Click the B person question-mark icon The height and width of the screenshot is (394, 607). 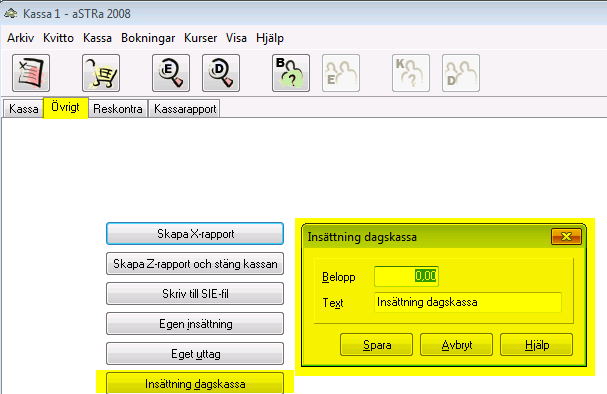pos(291,73)
